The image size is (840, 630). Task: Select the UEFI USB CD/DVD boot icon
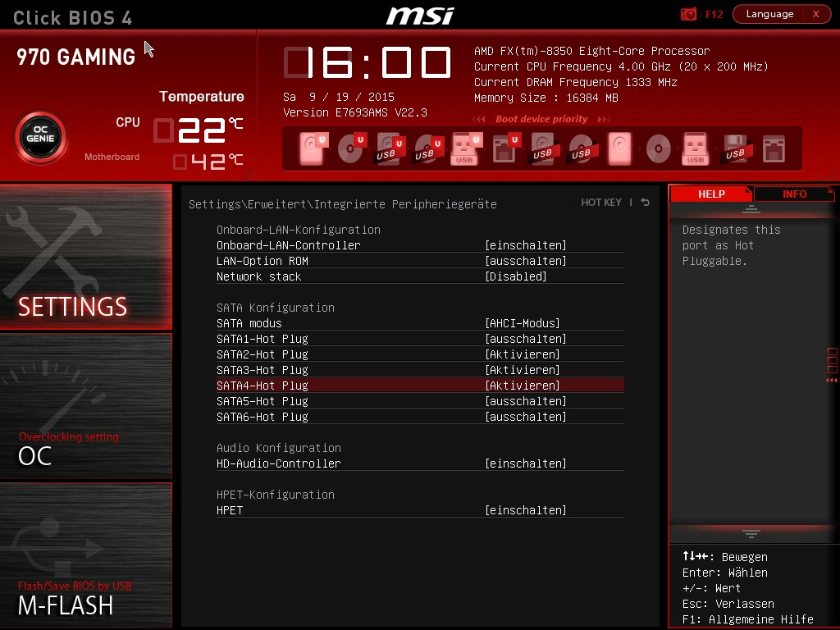click(x=428, y=148)
